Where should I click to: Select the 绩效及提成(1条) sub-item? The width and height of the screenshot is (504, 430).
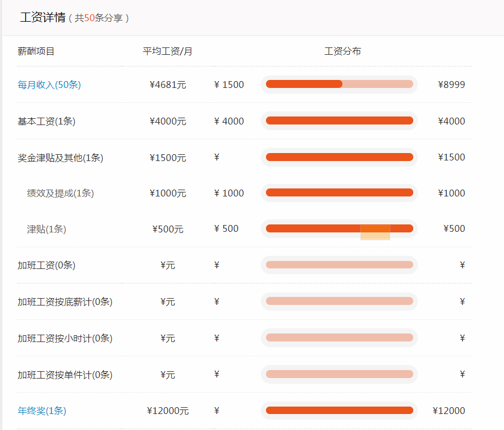pyautogui.click(x=61, y=193)
